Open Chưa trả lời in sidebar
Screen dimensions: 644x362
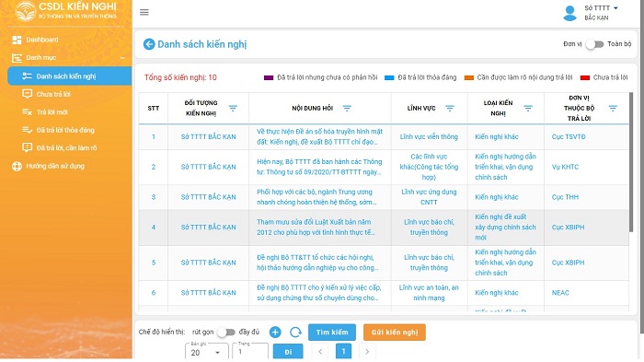tap(53, 94)
